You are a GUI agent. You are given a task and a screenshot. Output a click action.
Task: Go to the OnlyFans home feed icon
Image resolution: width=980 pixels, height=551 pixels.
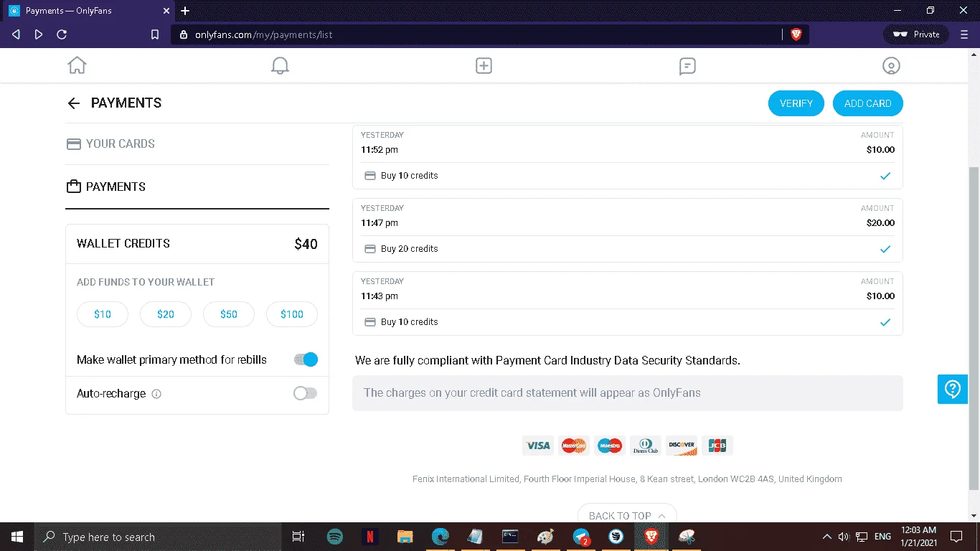point(77,66)
